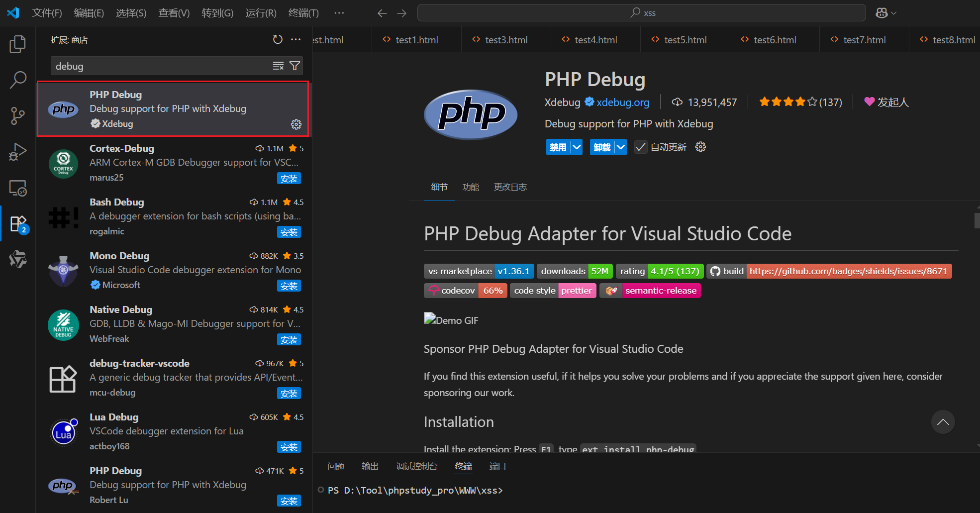The height and width of the screenshot is (513, 980).
Task: Open the extensions filter icon
Action: click(294, 65)
